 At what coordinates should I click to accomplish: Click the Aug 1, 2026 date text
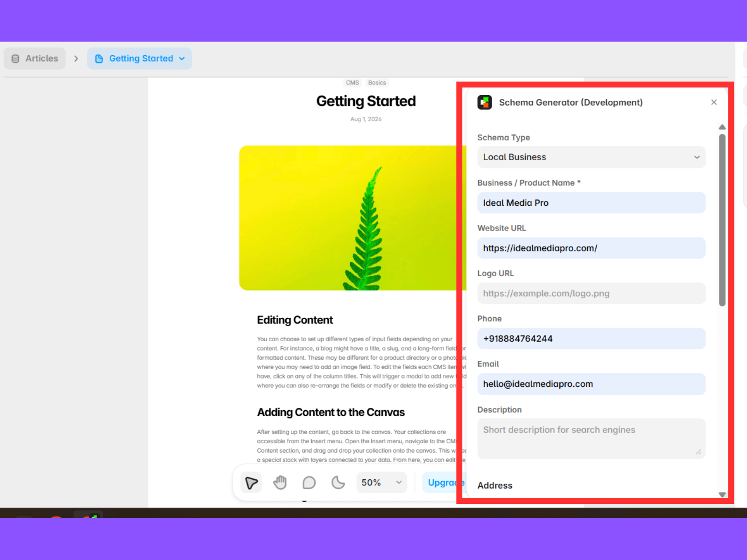(x=366, y=119)
